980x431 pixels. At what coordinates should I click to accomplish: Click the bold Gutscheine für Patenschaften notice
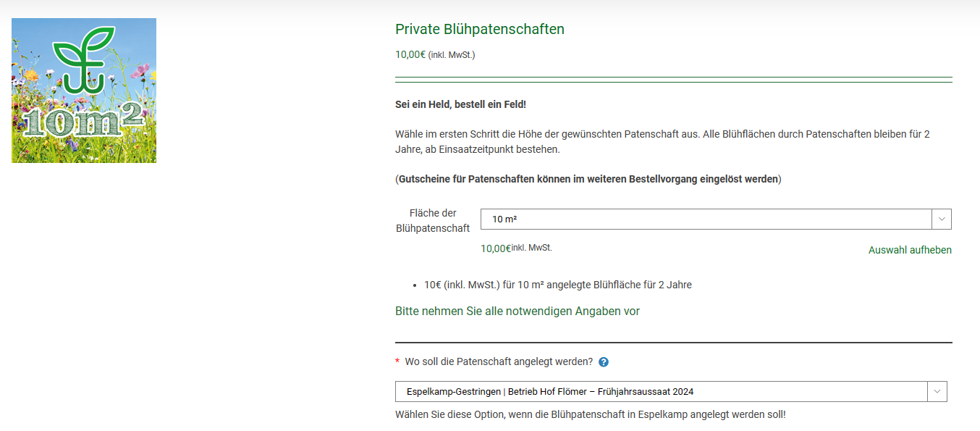588,179
